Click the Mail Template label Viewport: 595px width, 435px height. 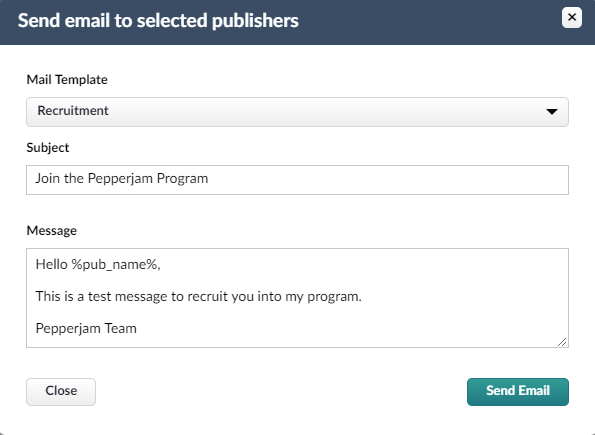coord(67,80)
